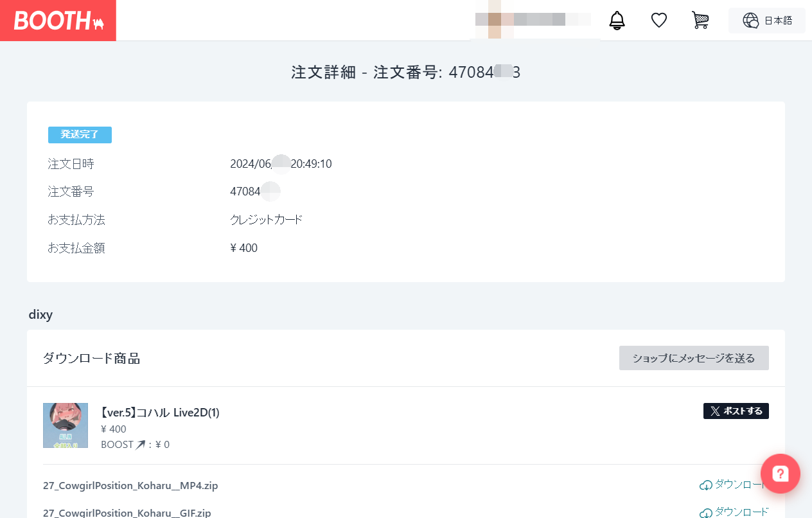Click the red help question mark button
This screenshot has height=518, width=812.
[780, 474]
